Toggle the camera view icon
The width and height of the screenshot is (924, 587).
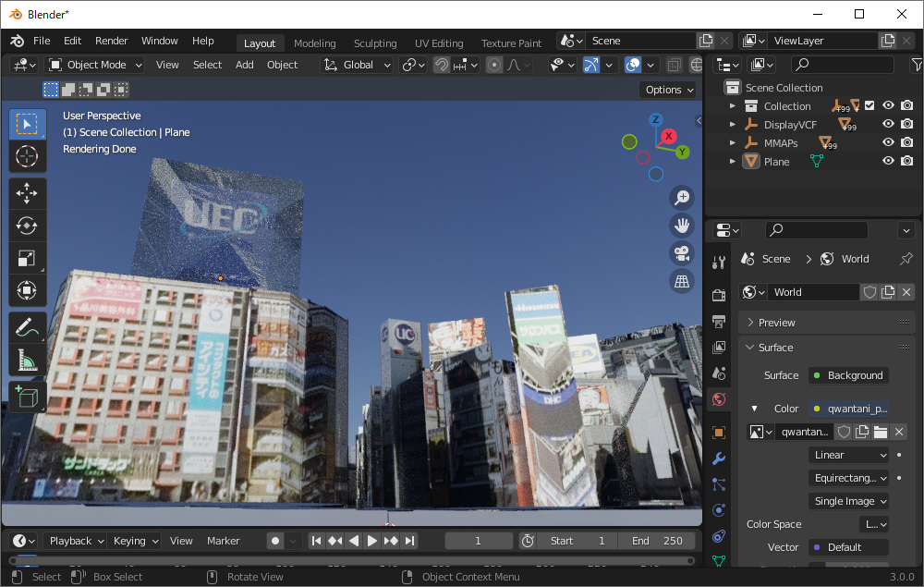coord(682,253)
